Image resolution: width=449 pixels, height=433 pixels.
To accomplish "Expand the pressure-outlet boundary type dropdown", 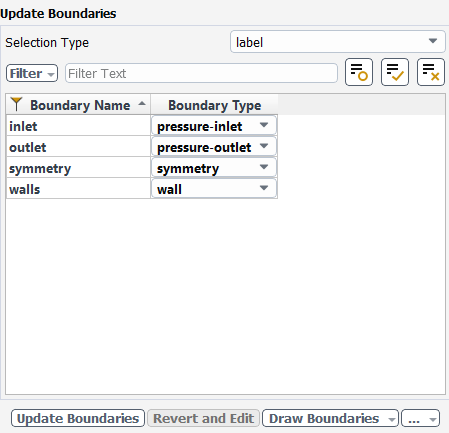I will (214, 147).
